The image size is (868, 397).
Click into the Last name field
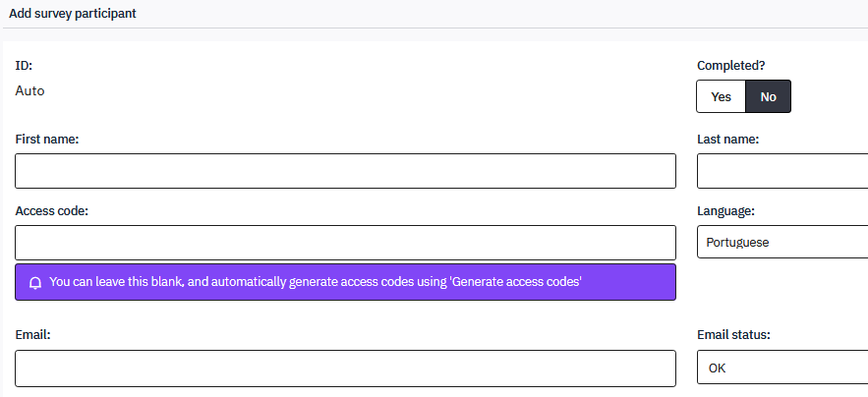(782, 171)
